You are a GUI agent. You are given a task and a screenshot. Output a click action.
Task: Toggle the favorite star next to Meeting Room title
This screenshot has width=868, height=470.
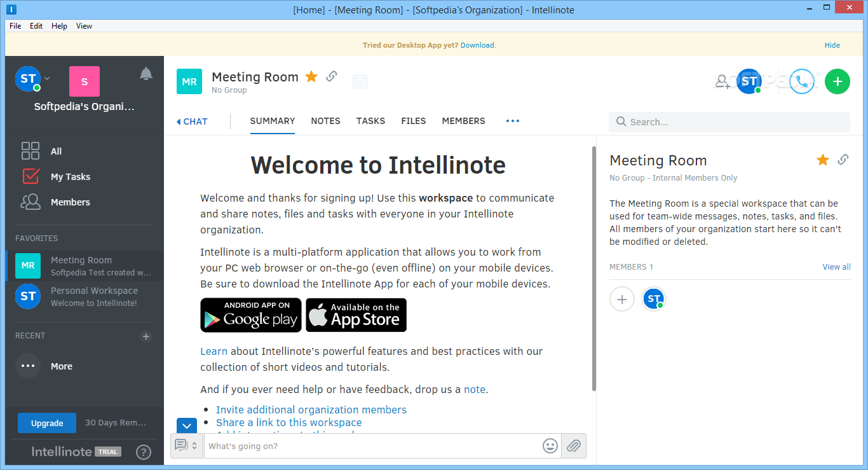point(311,76)
